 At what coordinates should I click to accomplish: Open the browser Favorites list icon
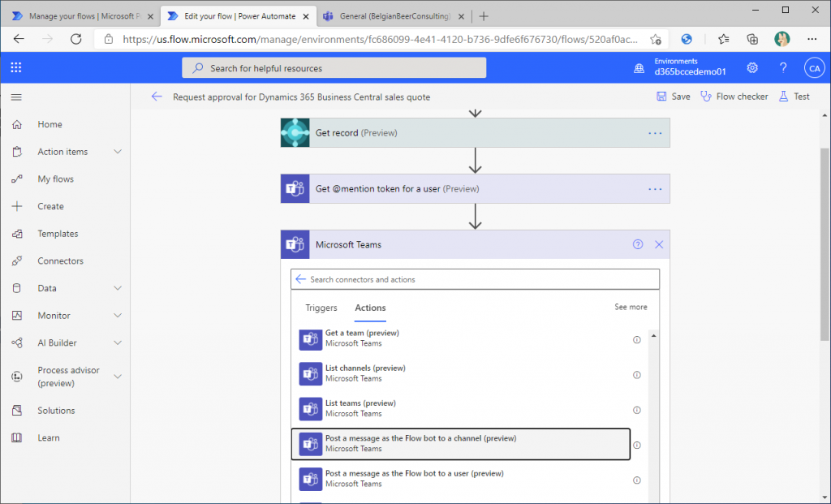click(723, 39)
